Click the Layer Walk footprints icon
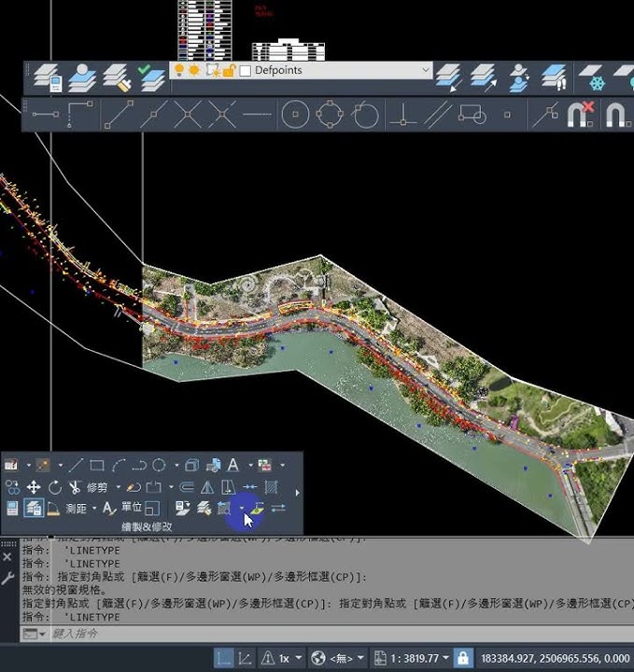This screenshot has height=672, width=634. click(x=554, y=78)
